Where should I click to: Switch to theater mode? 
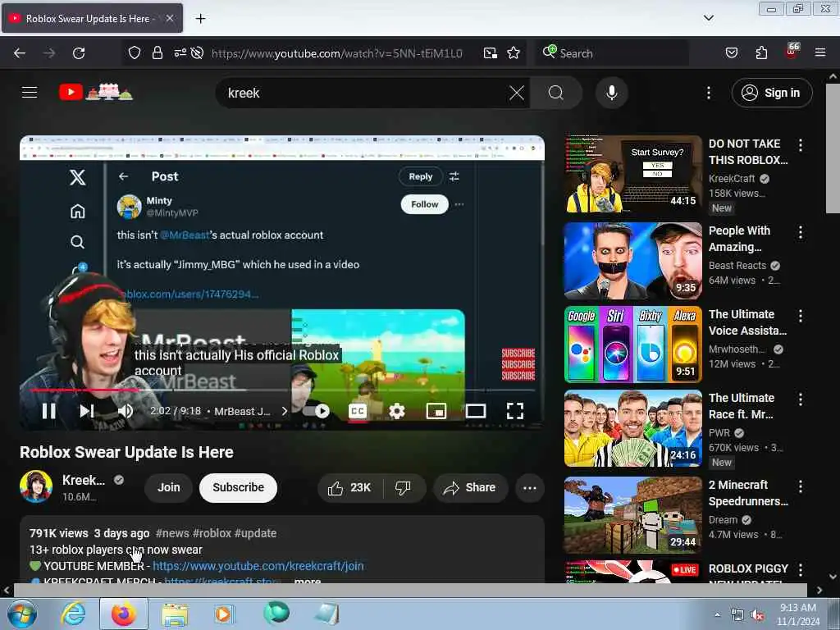pos(476,411)
